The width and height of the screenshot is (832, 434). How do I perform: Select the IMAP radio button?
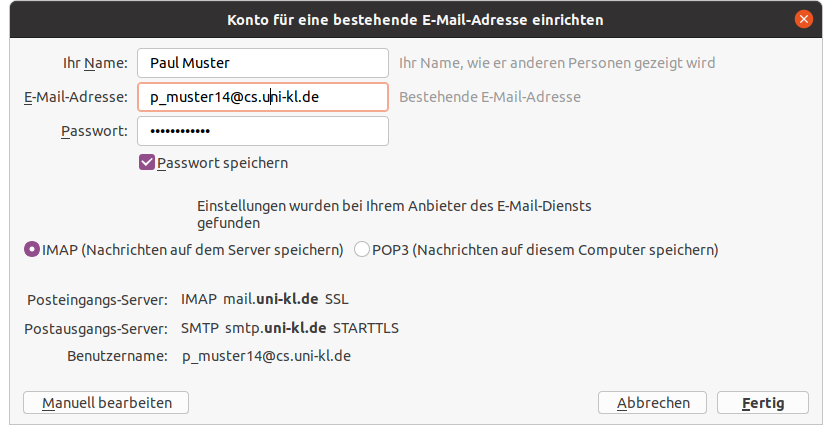point(32,249)
